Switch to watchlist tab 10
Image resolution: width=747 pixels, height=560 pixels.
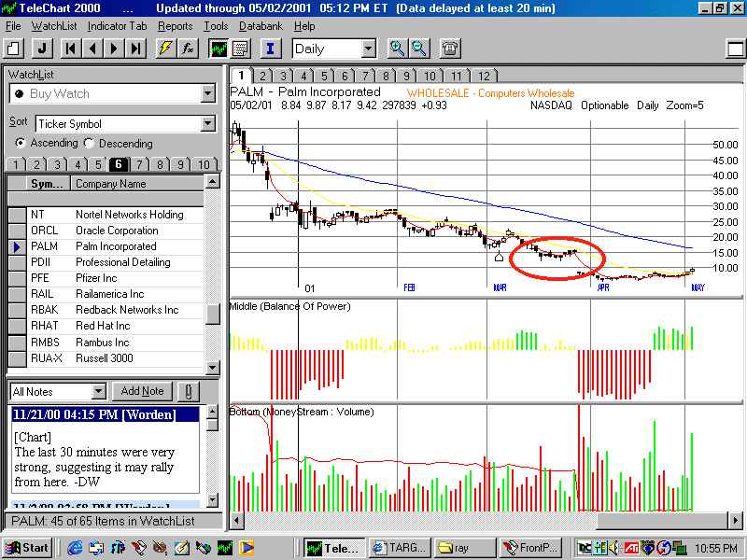click(204, 165)
